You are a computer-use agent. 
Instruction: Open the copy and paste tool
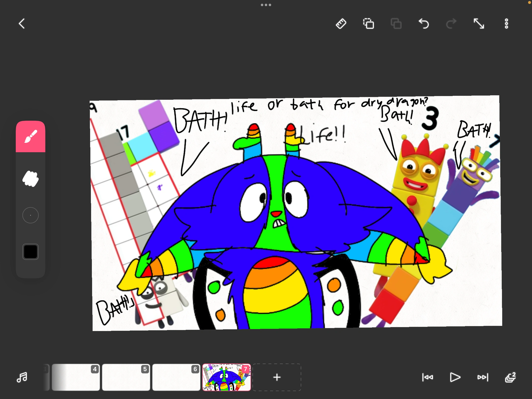click(x=368, y=24)
